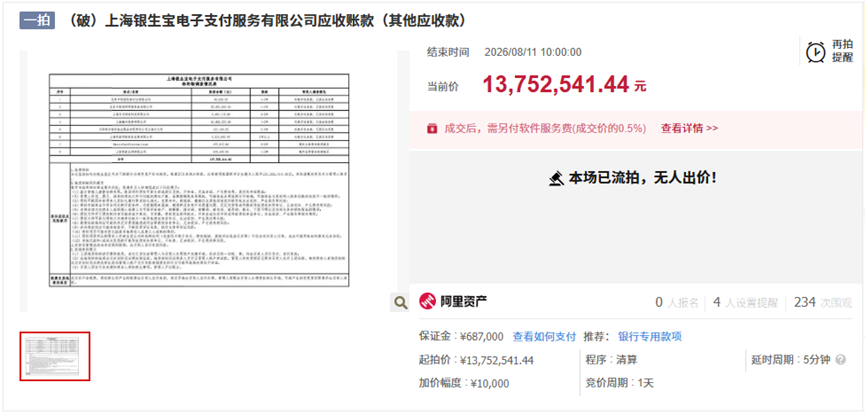The width and height of the screenshot is (865, 414).
Task: Click the 234 次围观 counter
Action: pyautogui.click(x=823, y=302)
